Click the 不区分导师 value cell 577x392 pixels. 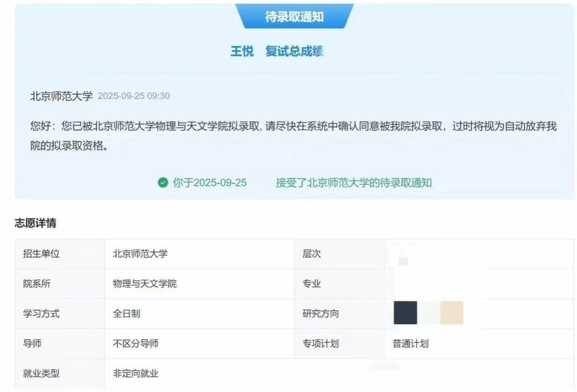136,344
